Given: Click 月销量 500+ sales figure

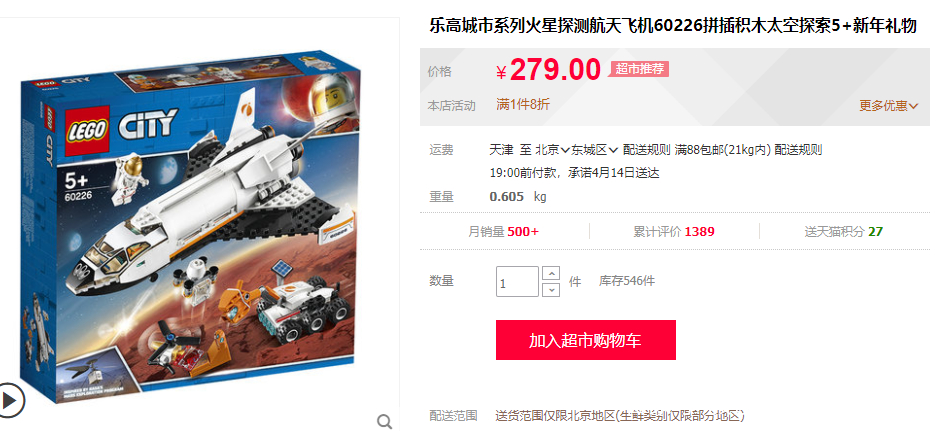Looking at the screenshot, I should (x=503, y=232).
